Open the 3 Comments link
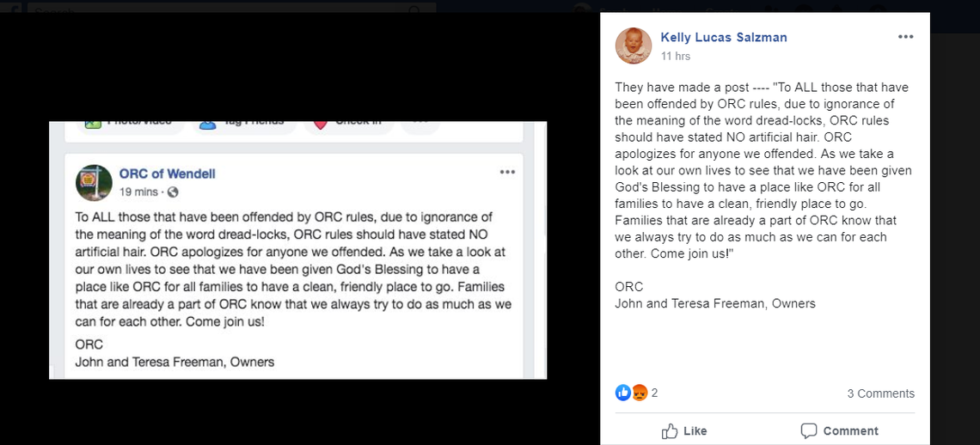 (x=880, y=393)
